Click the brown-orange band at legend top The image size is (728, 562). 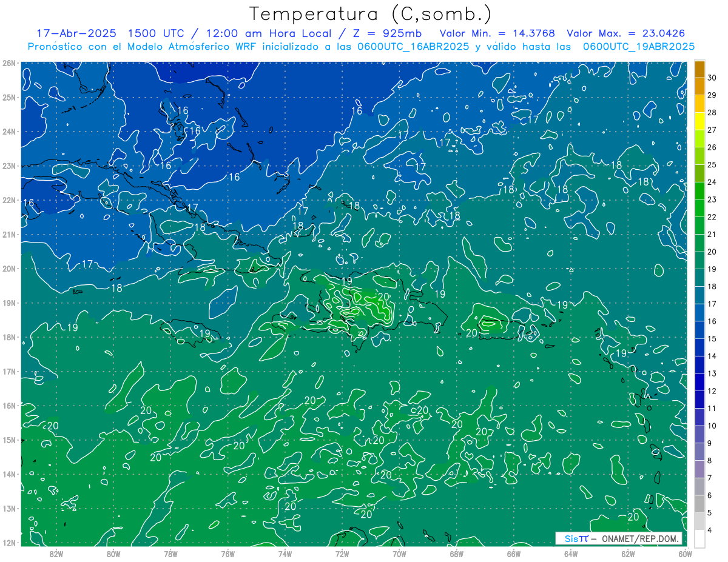(699, 69)
